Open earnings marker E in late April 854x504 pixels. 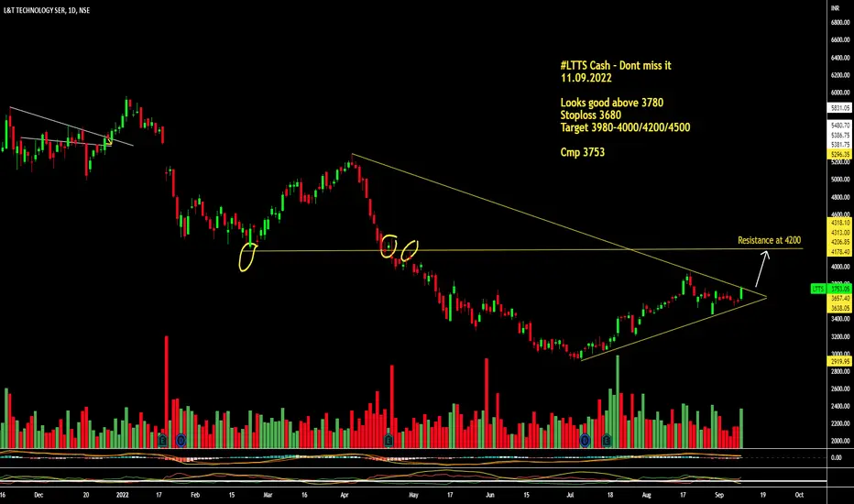389,440
